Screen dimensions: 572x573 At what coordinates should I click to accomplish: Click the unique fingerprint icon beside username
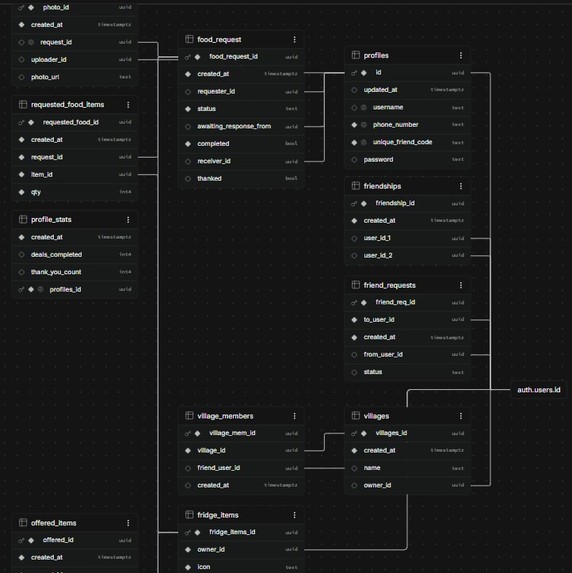(364, 107)
